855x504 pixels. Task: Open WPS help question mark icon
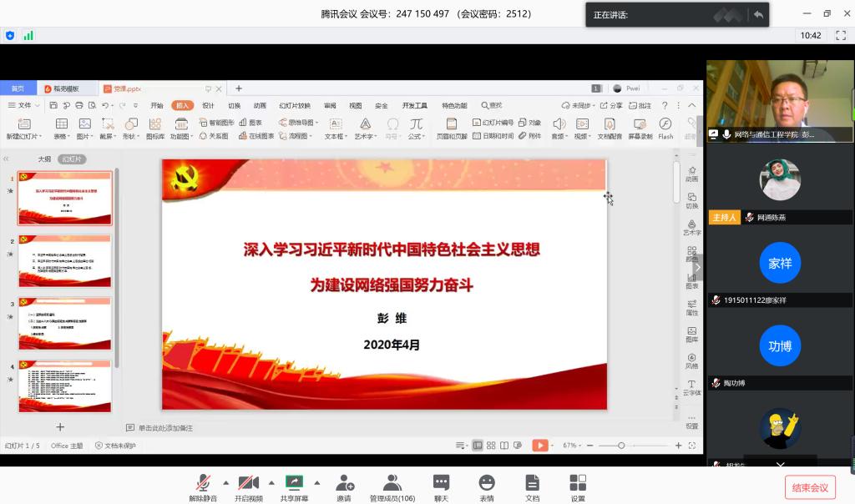[664, 105]
